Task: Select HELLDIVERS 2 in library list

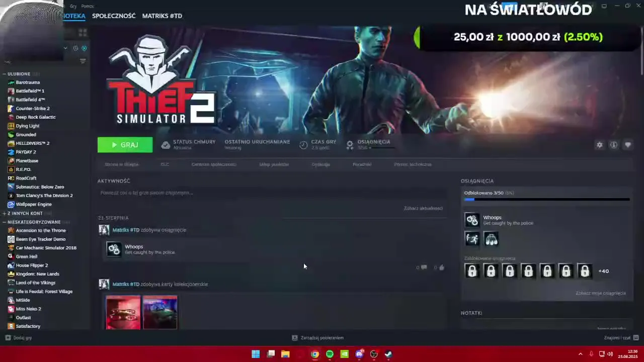Action: (33, 143)
